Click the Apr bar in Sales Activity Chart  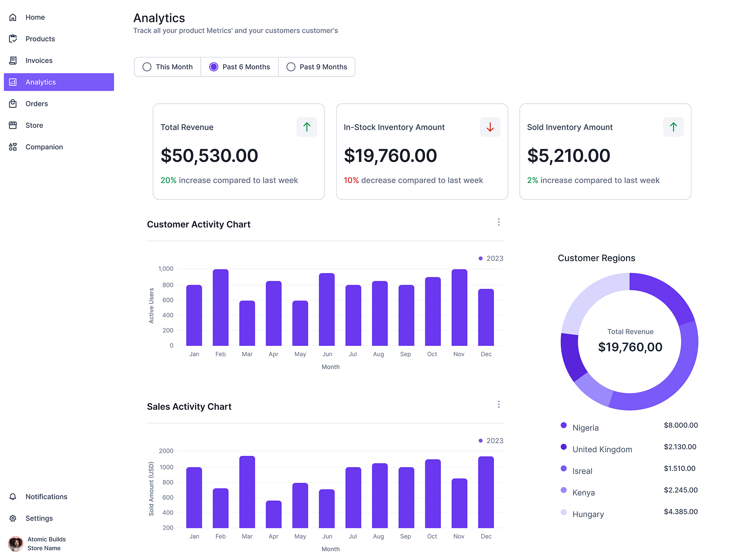tap(274, 514)
